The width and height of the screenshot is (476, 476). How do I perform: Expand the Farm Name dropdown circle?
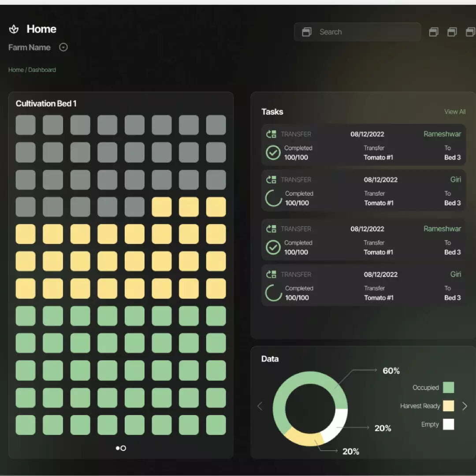63,47
